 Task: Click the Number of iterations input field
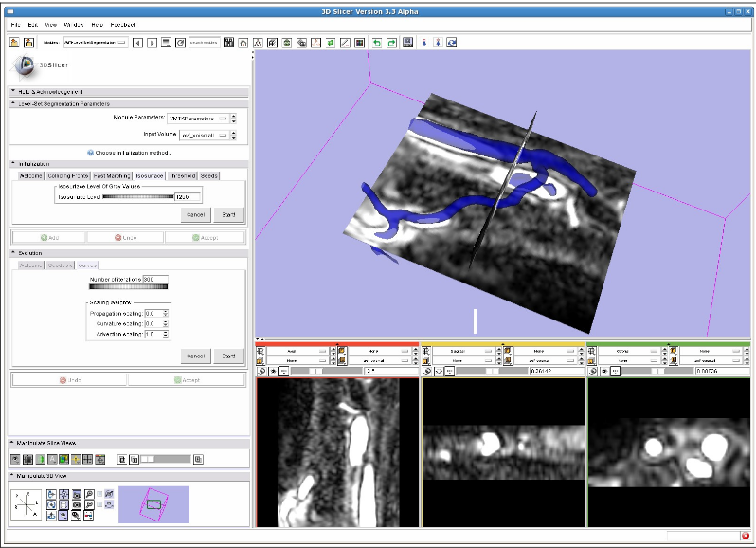tap(154, 280)
